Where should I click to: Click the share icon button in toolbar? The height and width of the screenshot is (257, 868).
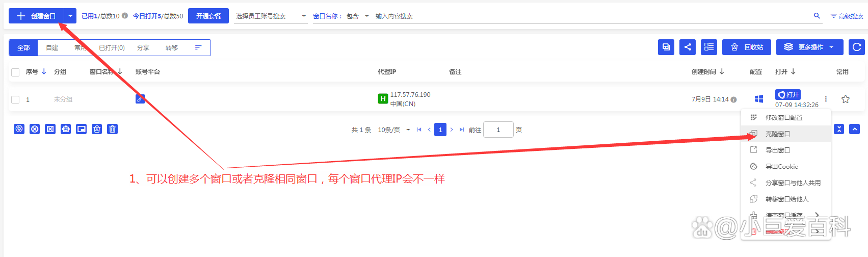pos(688,47)
